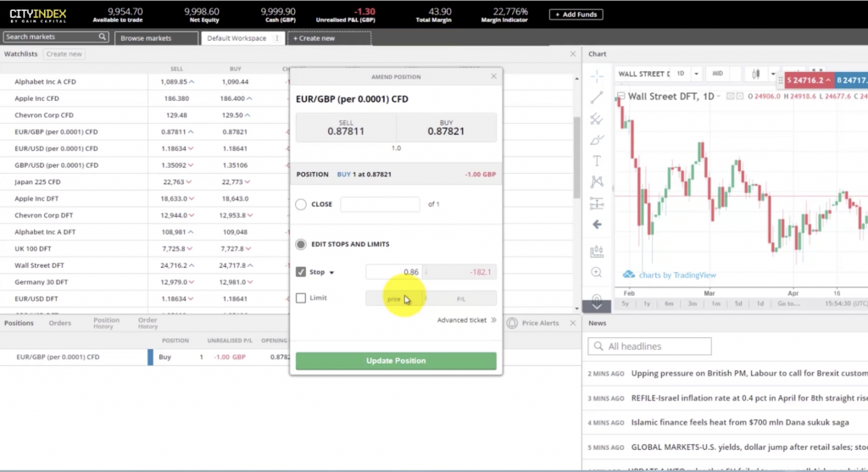Viewport: 868px width, 472px height.
Task: Expand the Advanced ticket chevron
Action: tap(493, 319)
